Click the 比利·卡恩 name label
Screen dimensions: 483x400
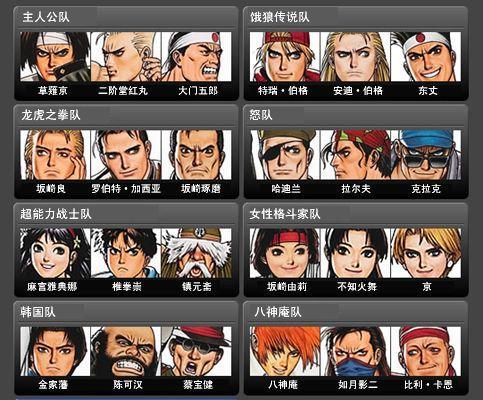pyautogui.click(x=428, y=385)
